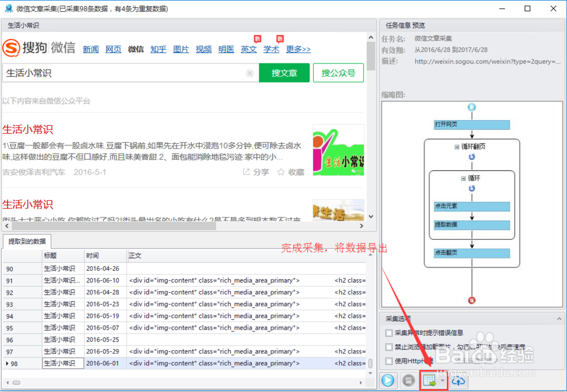Image resolution: width=567 pixels, height=392 pixels.
Task: Click the green 搜文章 button
Action: click(x=284, y=73)
